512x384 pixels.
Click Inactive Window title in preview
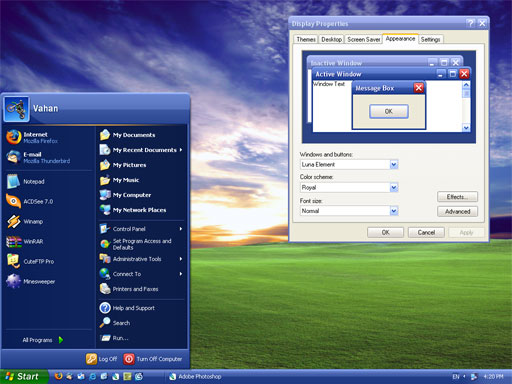pyautogui.click(x=336, y=63)
